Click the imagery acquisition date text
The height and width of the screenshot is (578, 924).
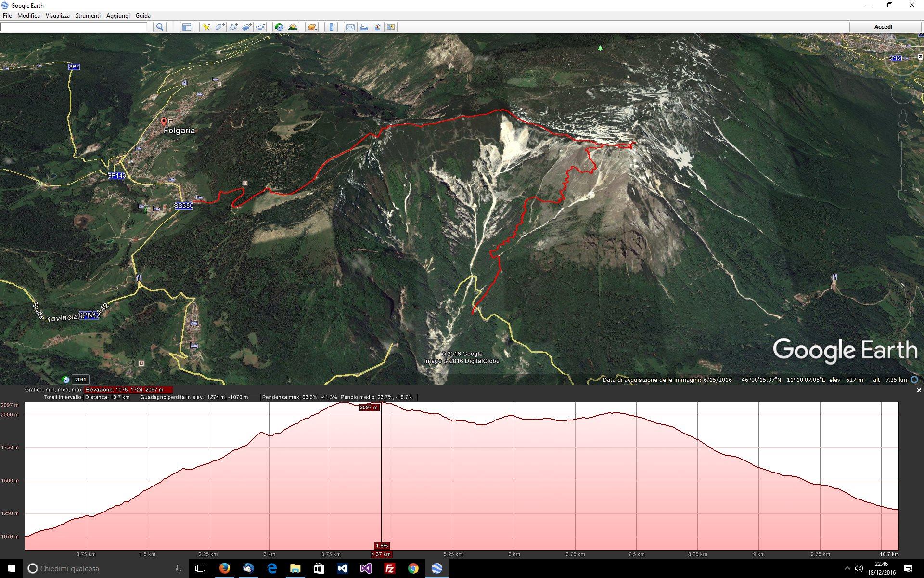[x=667, y=380]
